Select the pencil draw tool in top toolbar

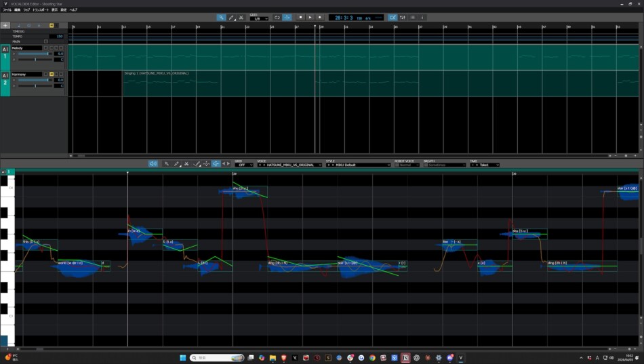coord(231,18)
